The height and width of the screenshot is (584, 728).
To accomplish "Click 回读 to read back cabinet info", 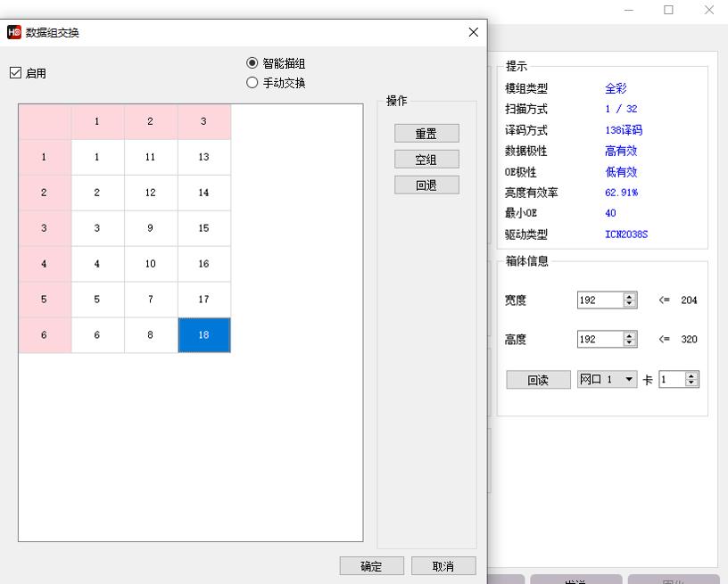I will click(x=538, y=379).
